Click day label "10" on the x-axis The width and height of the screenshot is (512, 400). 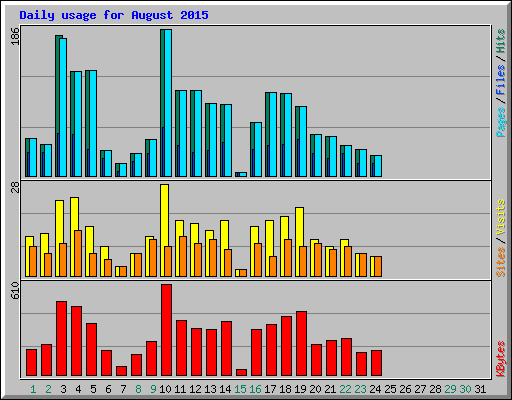[x=165, y=389]
